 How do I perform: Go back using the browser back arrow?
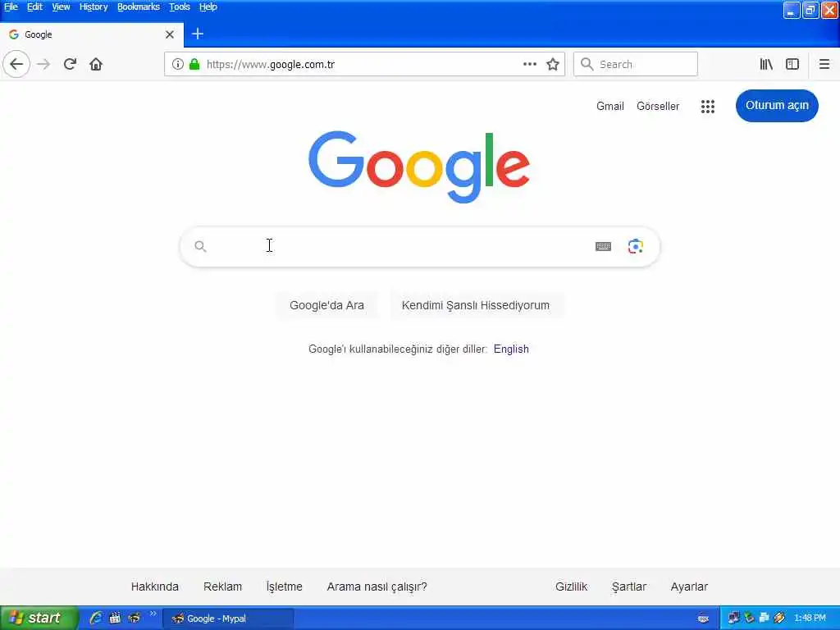pos(16,64)
